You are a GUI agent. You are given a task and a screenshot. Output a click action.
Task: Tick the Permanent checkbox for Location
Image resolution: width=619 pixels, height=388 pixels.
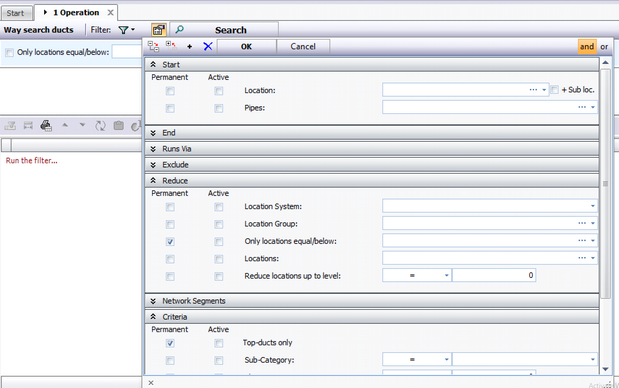(170, 91)
